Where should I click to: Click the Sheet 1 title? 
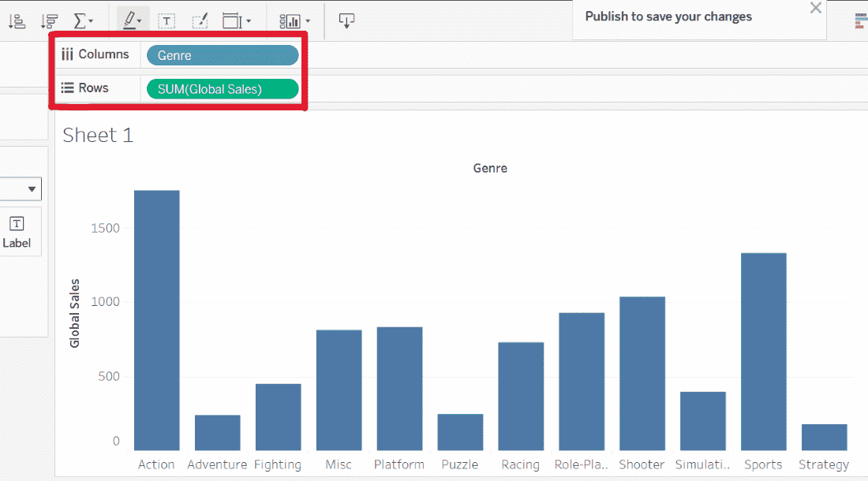(x=98, y=135)
